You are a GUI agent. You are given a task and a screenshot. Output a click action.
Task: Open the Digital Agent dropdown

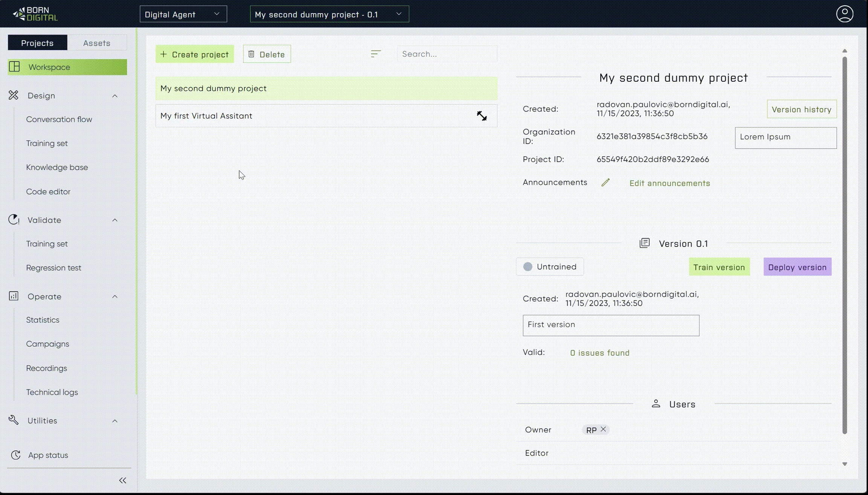tap(183, 14)
